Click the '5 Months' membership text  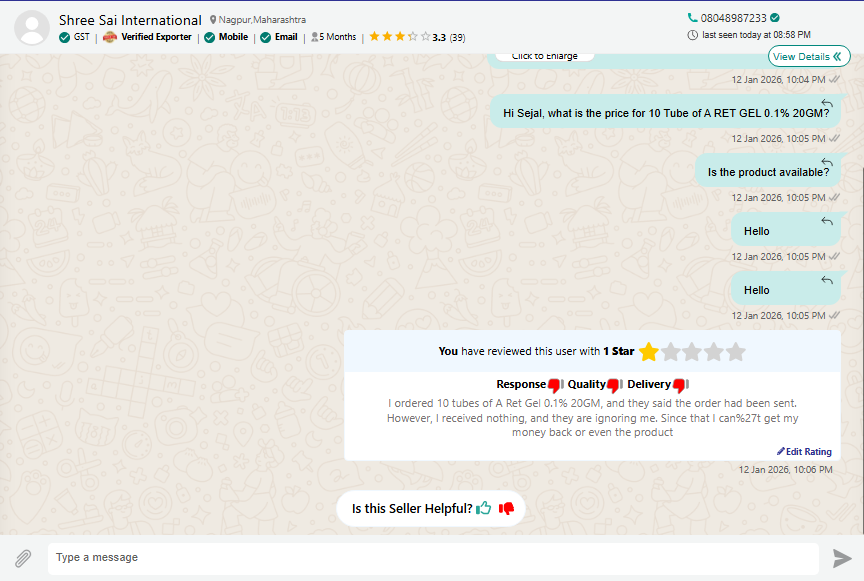(338, 37)
